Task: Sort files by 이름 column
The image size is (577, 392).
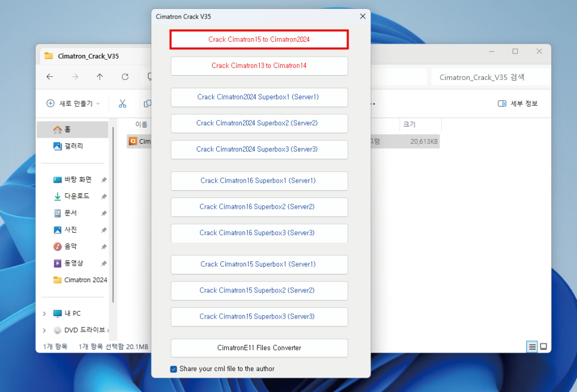Action: pos(142,124)
